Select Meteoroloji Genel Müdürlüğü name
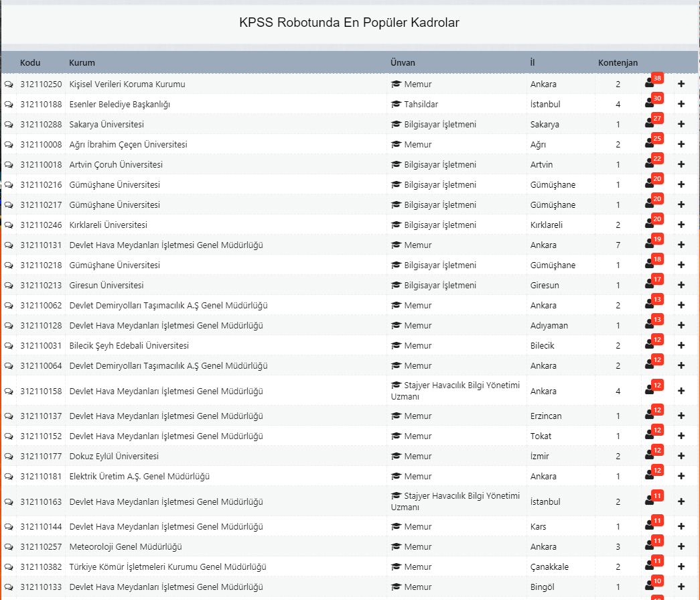Image resolution: width=700 pixels, height=600 pixels. (x=126, y=546)
